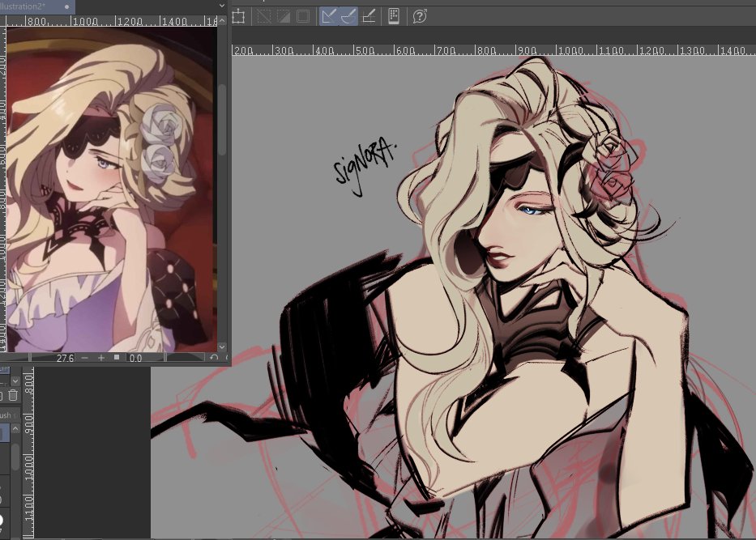Toggle Snap to Ruler
The height and width of the screenshot is (540, 756).
pyautogui.click(x=329, y=16)
